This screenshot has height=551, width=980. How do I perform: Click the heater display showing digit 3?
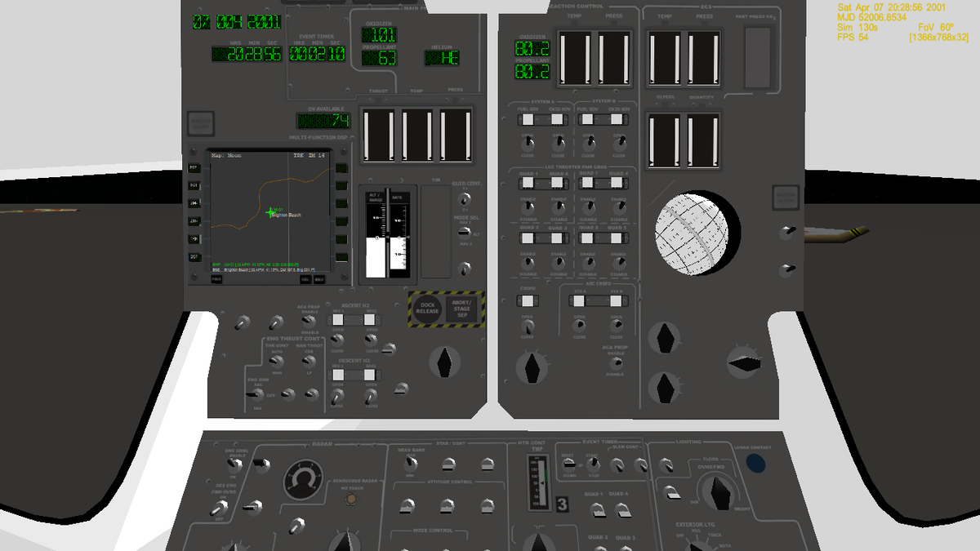pos(562,504)
